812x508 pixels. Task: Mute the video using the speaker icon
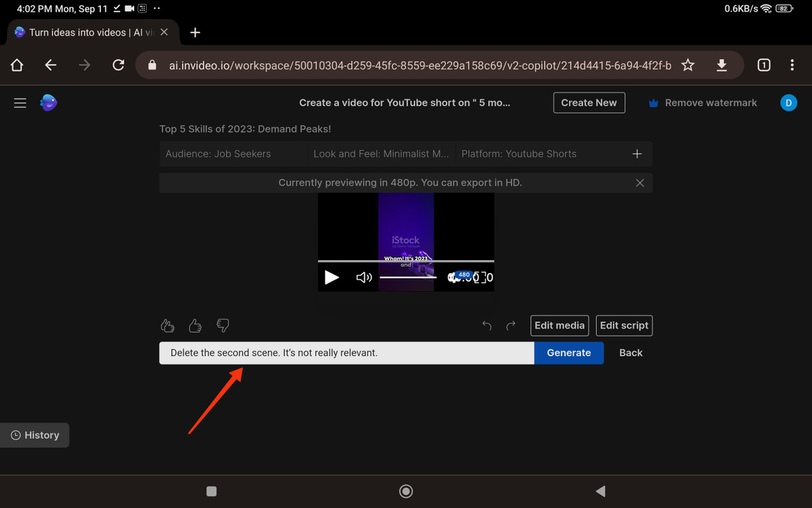click(x=364, y=277)
